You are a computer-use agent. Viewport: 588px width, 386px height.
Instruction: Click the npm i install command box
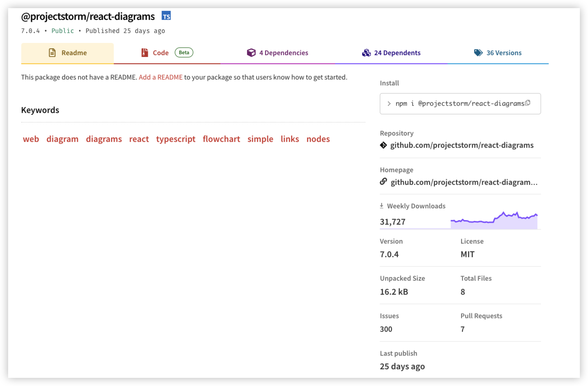coord(460,104)
